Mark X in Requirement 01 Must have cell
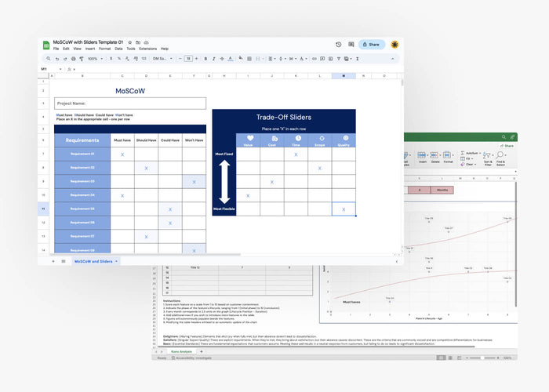Viewport: 549px width, 392px height. click(122, 154)
